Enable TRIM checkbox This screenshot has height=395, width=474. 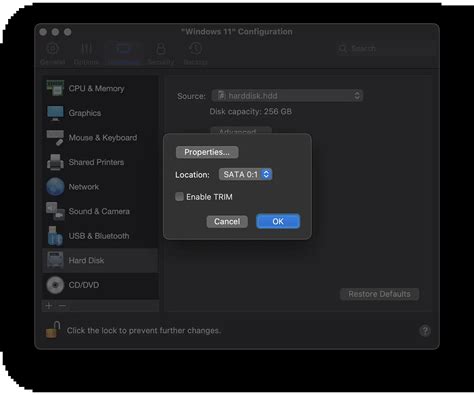179,197
